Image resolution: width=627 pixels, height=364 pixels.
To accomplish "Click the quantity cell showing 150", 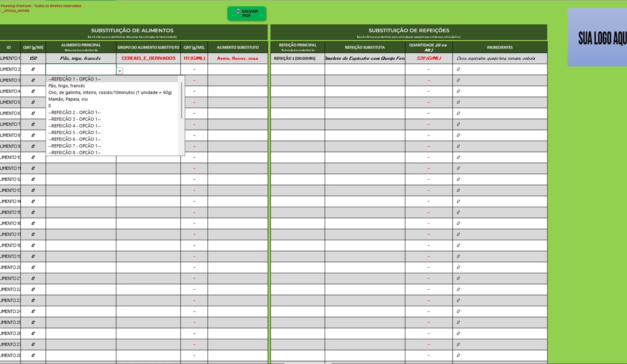I will coord(33,58).
